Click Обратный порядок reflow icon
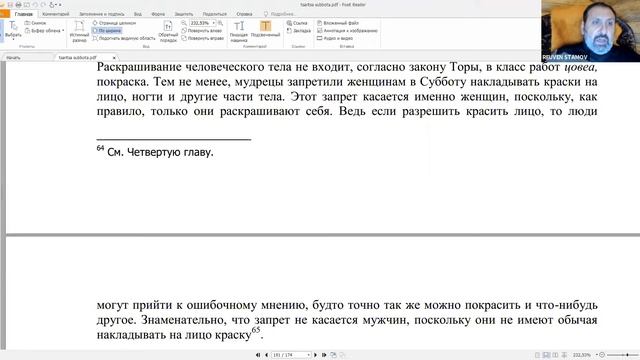 coord(168,31)
